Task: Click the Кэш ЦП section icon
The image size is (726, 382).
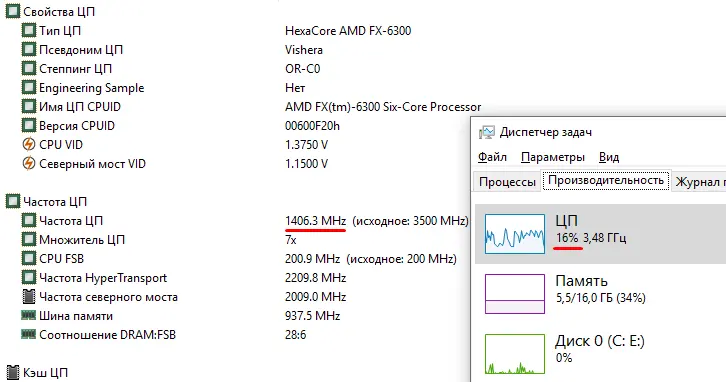Action: [13, 372]
